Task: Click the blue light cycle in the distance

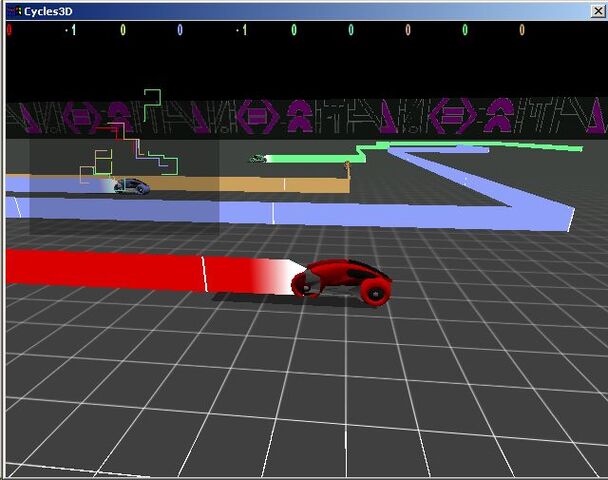Action: pos(132,186)
